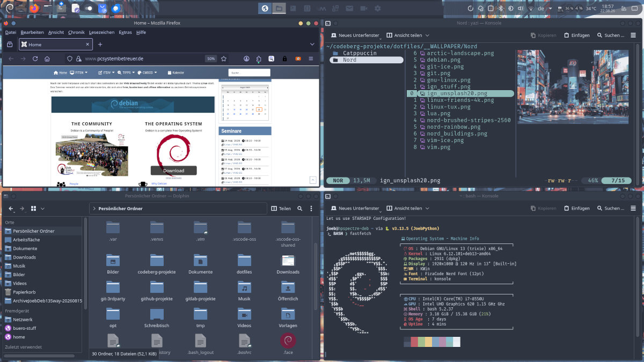Open Datei menu in Firefox
The image size is (644, 362).
(11, 32)
